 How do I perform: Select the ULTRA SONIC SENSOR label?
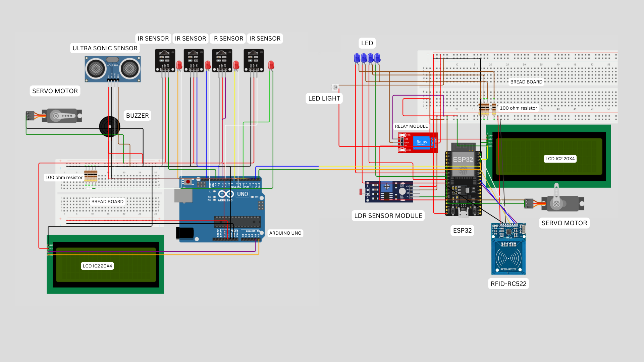pos(105,48)
